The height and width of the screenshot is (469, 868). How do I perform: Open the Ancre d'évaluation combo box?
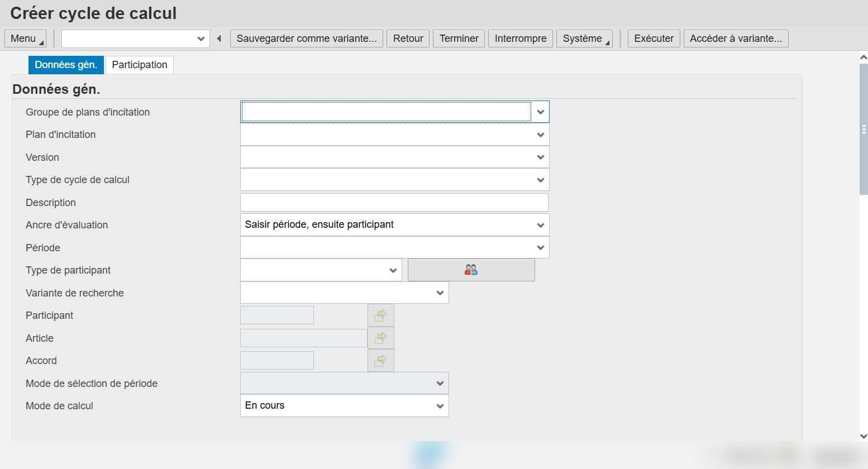point(394,225)
